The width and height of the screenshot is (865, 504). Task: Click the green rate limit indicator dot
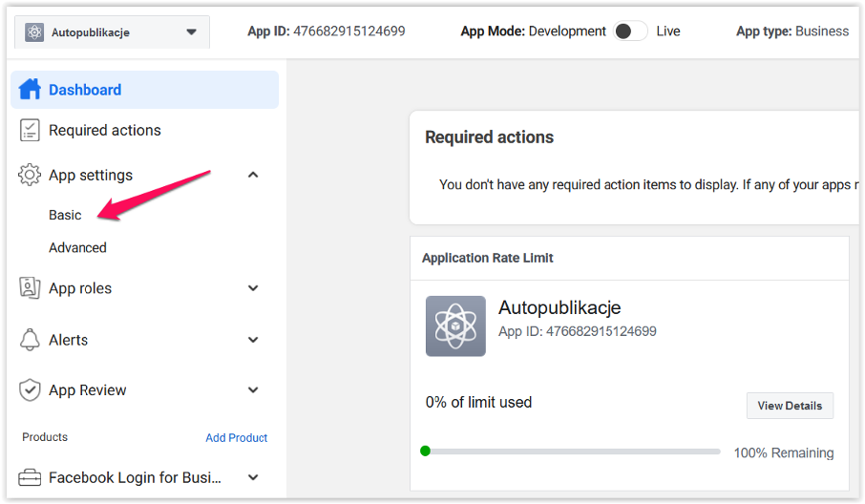425,451
